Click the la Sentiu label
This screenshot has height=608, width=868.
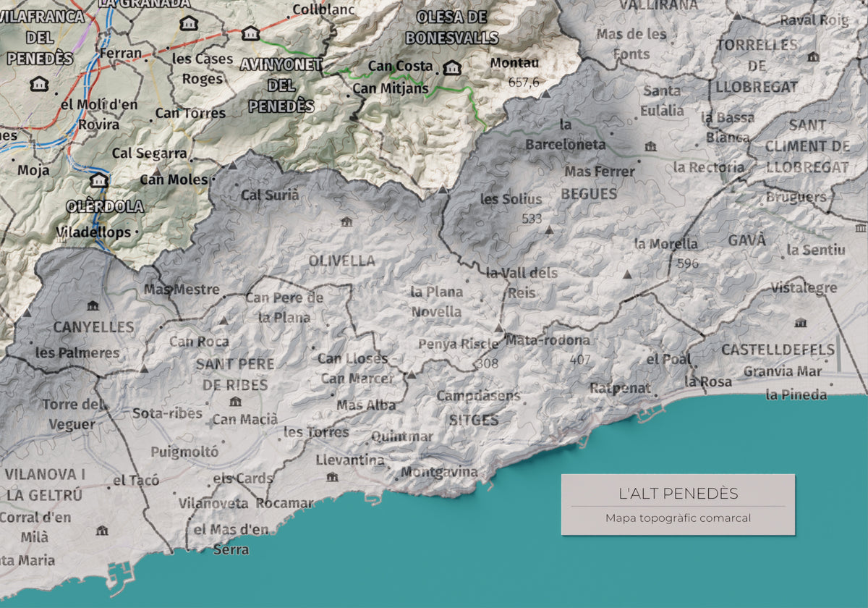[x=816, y=250]
